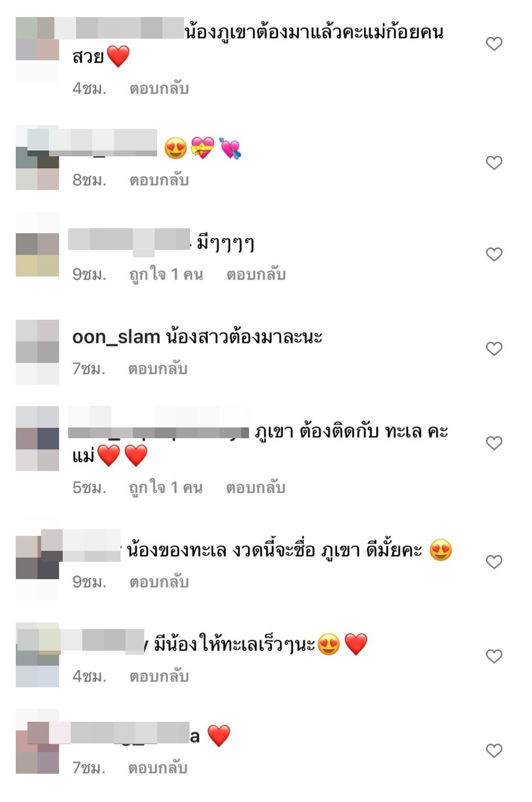The height and width of the screenshot is (802, 532).
Task: View likes on the มีๆๆๆๆ comment
Action: coord(166,275)
